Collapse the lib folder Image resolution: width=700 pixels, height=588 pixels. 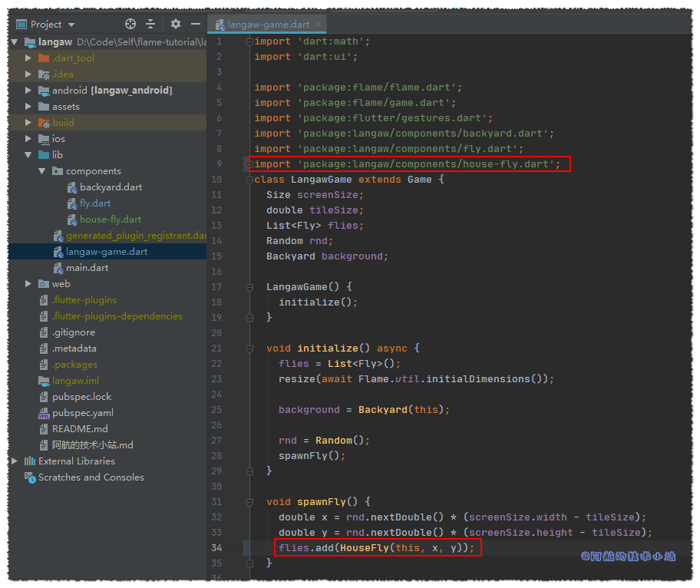[28, 155]
